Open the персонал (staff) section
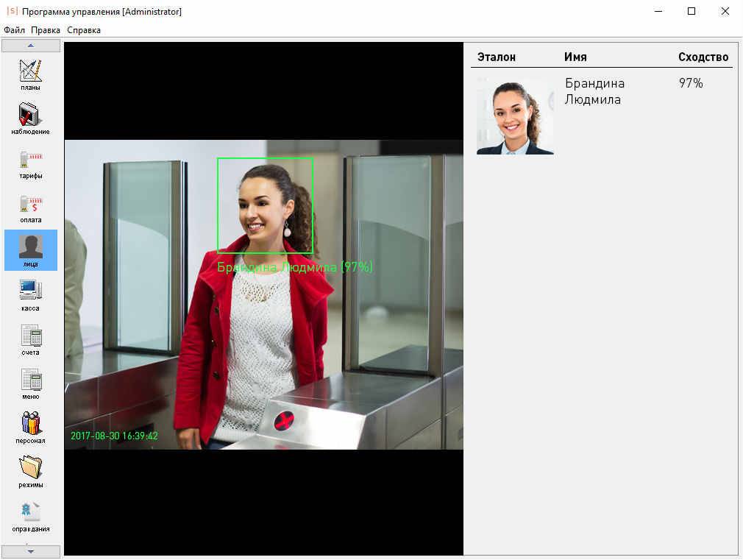Screen dimensions: 743x560 tap(30, 427)
